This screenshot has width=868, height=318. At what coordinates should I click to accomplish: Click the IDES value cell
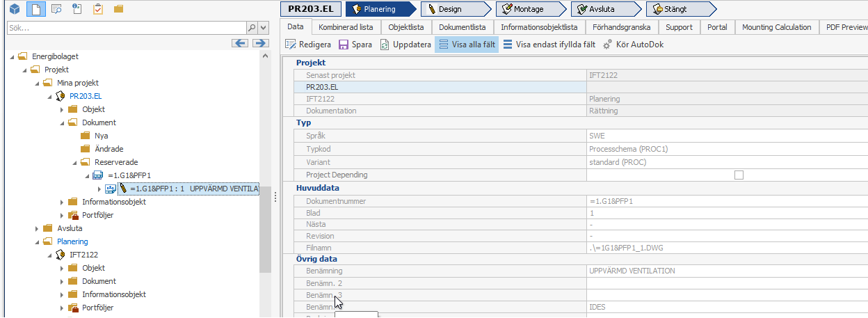(727, 306)
